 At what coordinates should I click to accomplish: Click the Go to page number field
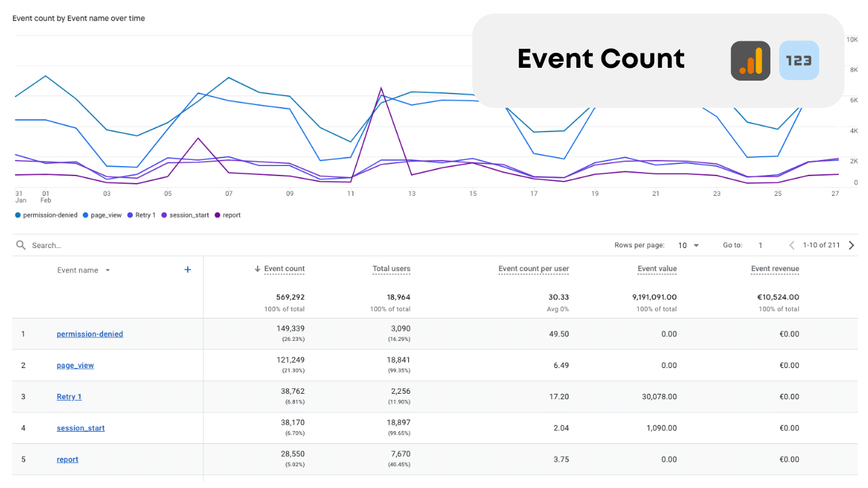[760, 245]
